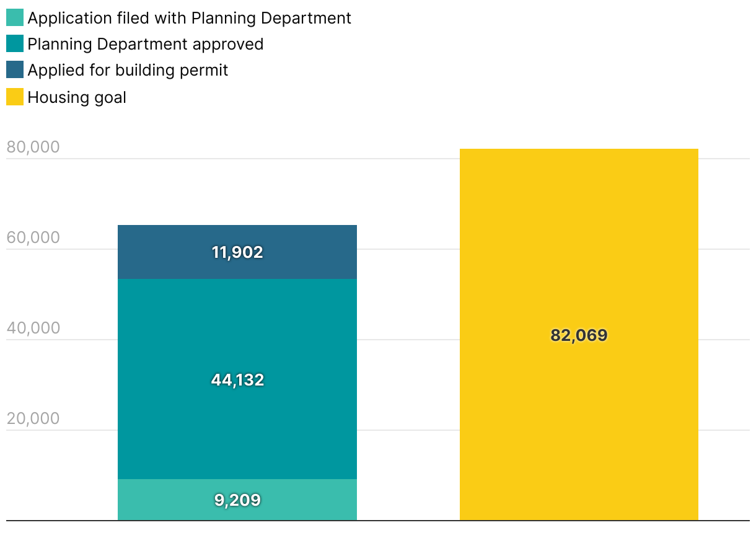Click the 60,000 y-axis label

point(33,237)
